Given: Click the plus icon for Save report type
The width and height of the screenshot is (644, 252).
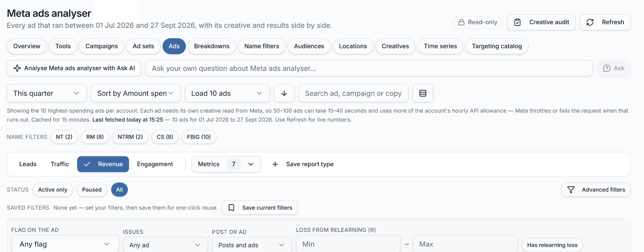Looking at the screenshot, I should click(275, 164).
